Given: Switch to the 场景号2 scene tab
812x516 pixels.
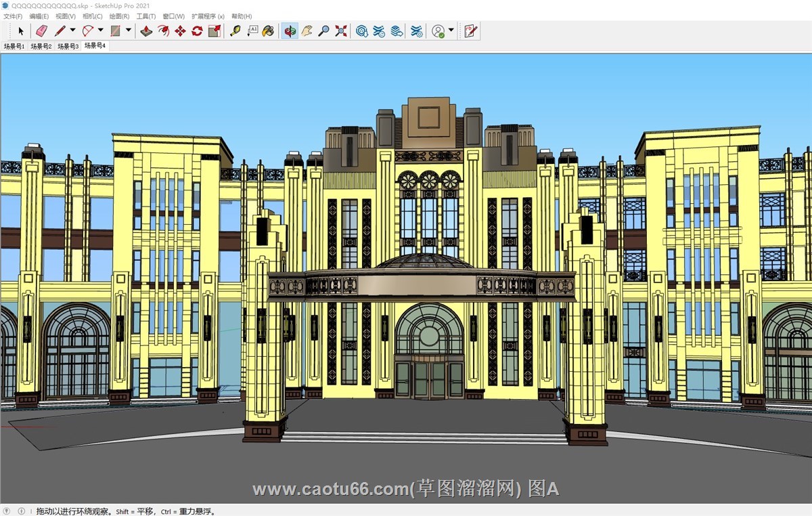Looking at the screenshot, I should pyautogui.click(x=41, y=46).
